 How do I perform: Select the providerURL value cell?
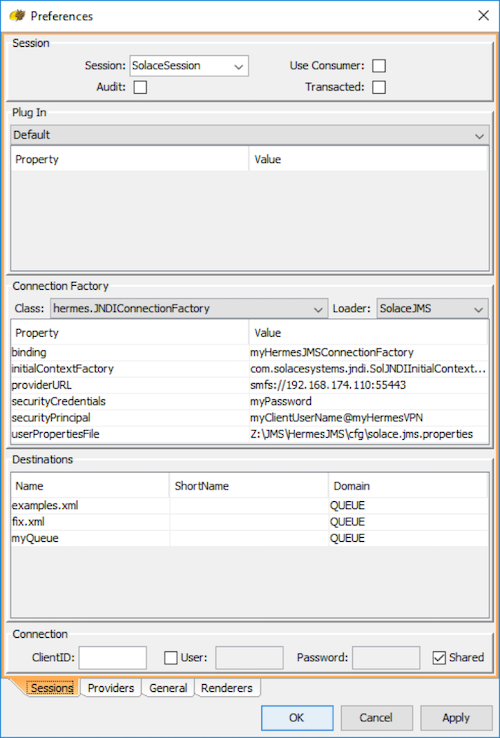coord(369,385)
